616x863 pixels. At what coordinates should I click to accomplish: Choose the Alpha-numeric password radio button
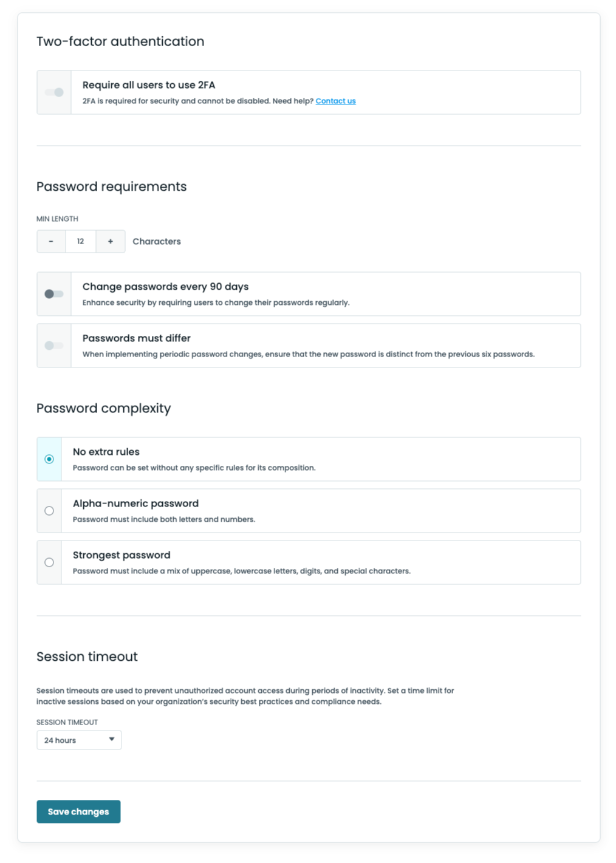[x=49, y=511]
